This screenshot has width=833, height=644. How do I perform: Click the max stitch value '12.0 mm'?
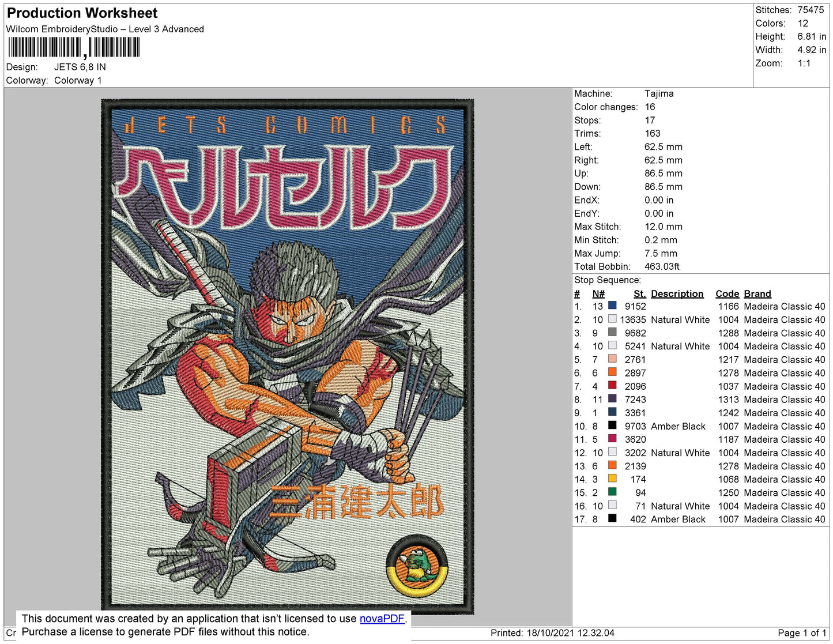pyautogui.click(x=664, y=227)
